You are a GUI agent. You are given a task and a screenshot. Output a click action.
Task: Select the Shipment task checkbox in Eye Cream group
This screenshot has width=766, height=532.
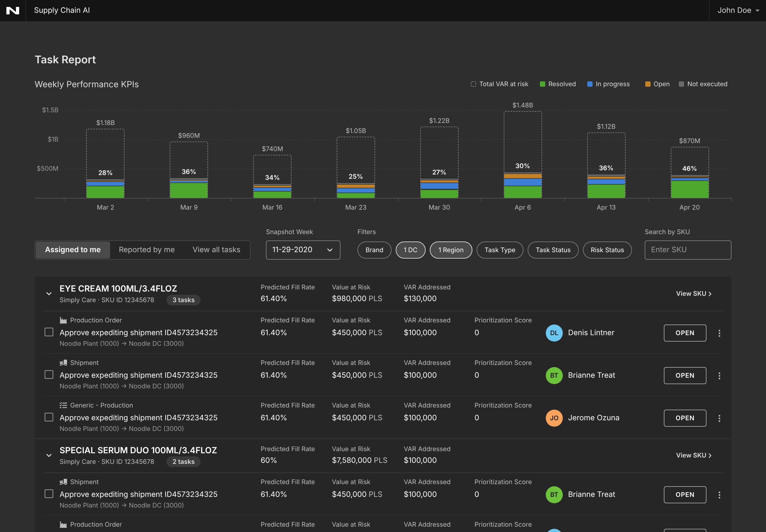49,375
